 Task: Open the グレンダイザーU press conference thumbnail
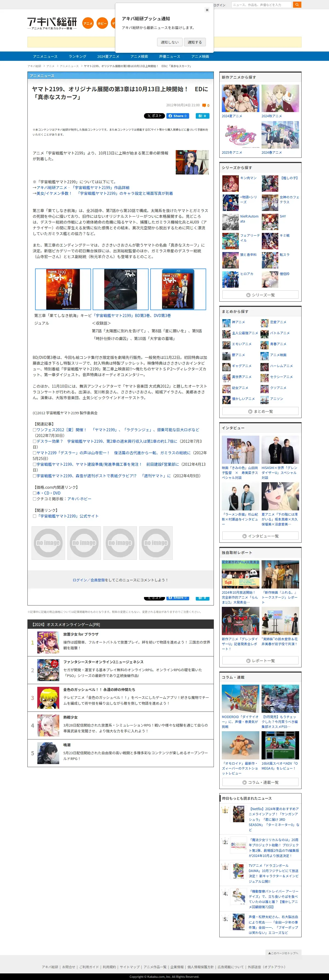coord(241,621)
